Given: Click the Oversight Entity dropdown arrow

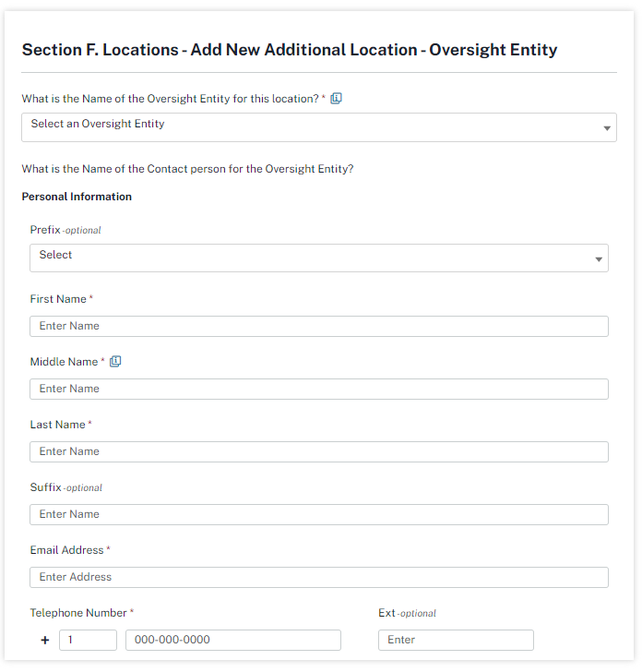Looking at the screenshot, I should tap(607, 128).
